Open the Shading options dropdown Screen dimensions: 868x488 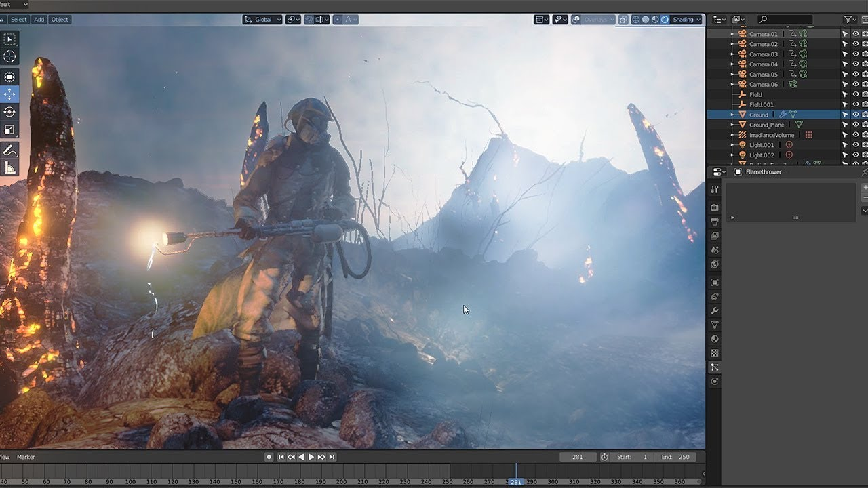click(687, 20)
